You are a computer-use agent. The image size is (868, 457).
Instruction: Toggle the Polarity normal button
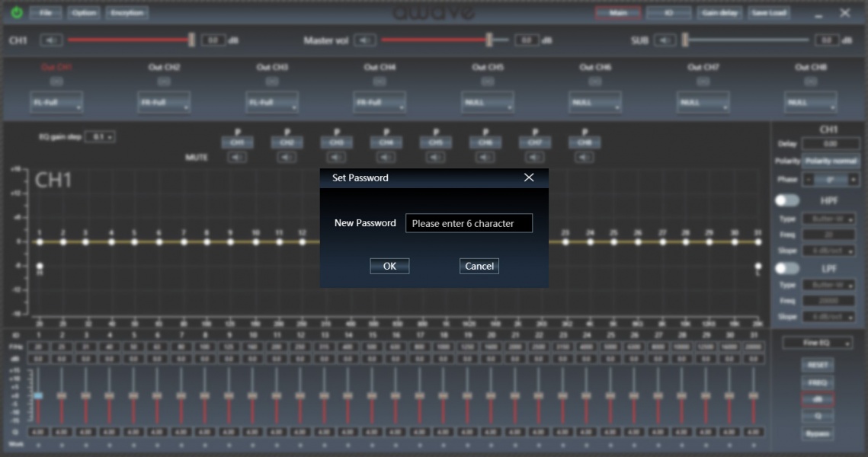[x=830, y=161]
